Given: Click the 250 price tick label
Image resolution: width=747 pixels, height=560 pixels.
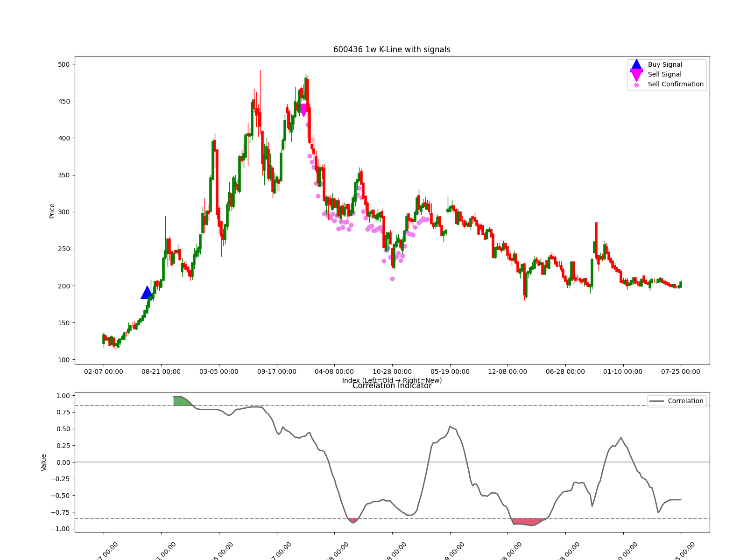Looking at the screenshot, I should pyautogui.click(x=64, y=249).
